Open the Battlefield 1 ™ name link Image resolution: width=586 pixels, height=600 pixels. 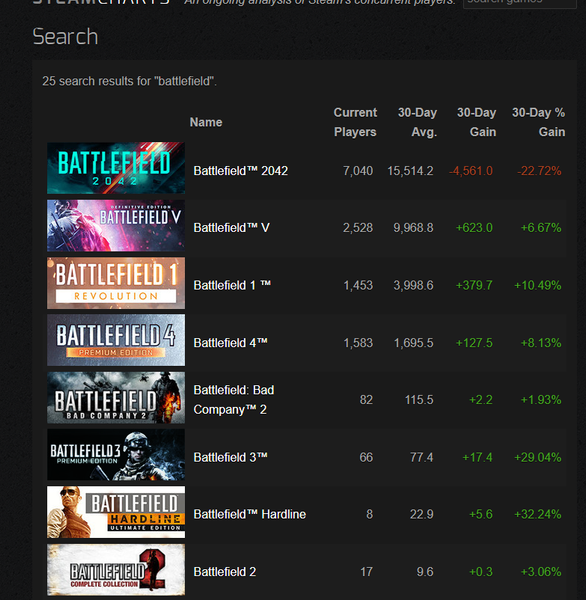pyautogui.click(x=232, y=285)
